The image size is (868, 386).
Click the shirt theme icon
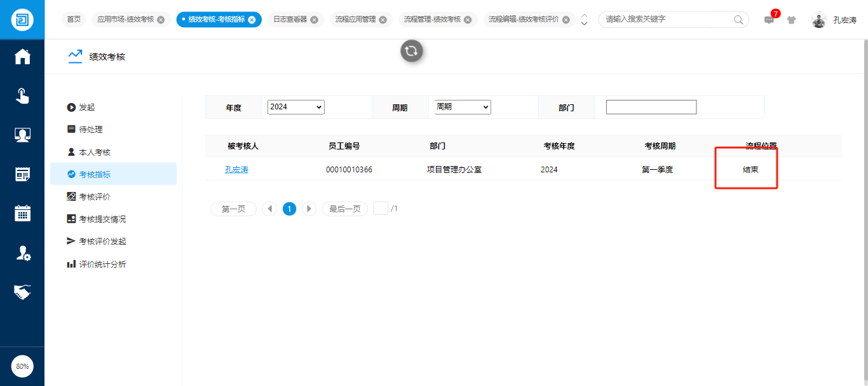(x=791, y=20)
